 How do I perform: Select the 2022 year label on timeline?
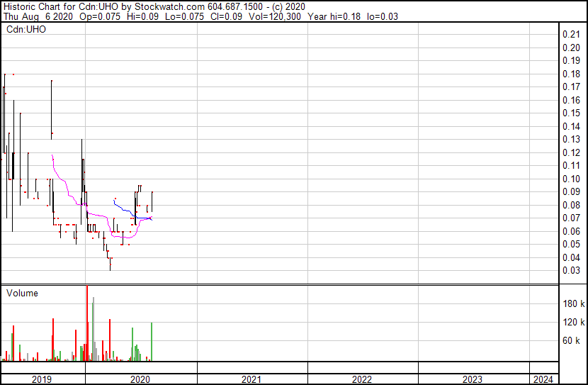(362, 379)
